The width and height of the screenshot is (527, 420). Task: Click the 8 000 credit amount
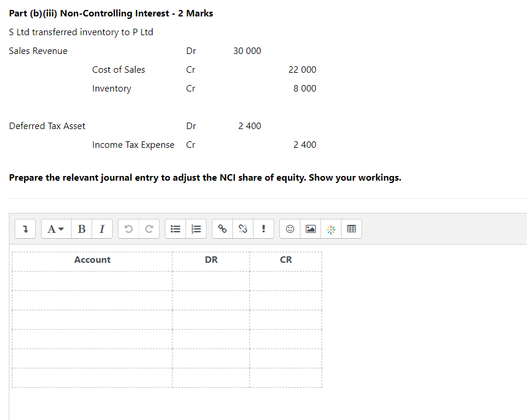(x=305, y=89)
